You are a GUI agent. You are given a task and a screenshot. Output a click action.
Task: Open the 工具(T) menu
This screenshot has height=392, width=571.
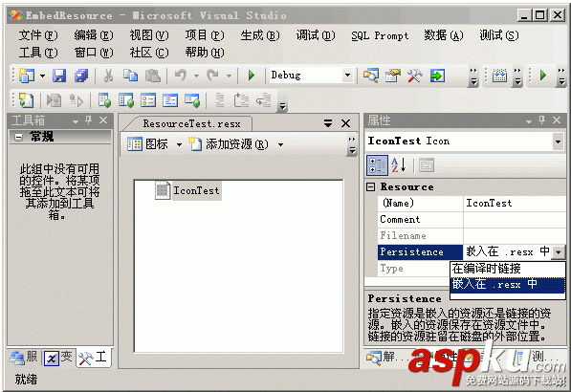[x=38, y=53]
